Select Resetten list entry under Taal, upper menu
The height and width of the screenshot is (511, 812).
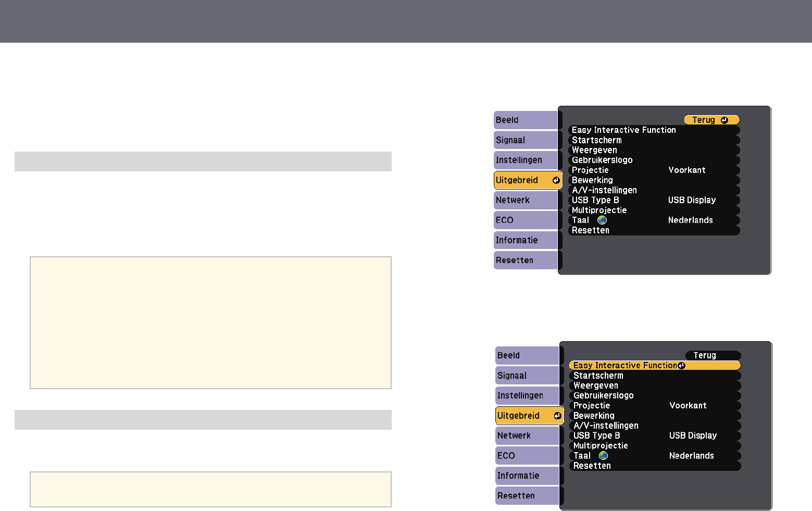pyautogui.click(x=654, y=230)
